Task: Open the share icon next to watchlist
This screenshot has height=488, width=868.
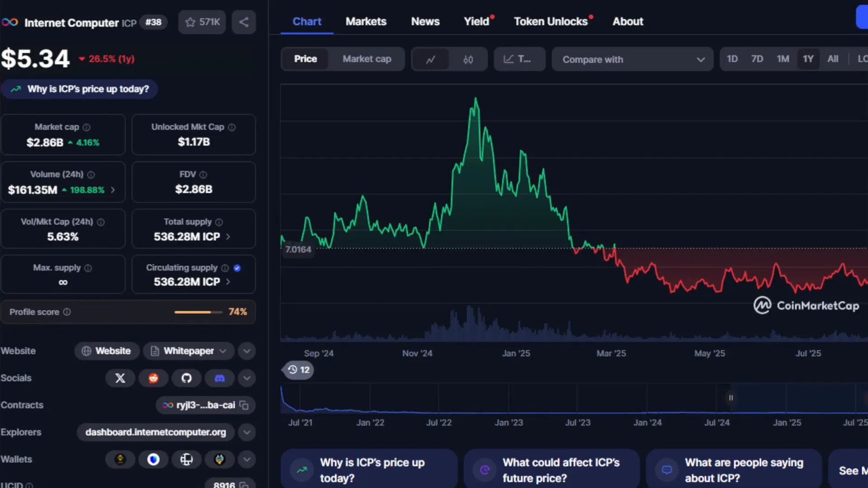Action: tap(243, 22)
